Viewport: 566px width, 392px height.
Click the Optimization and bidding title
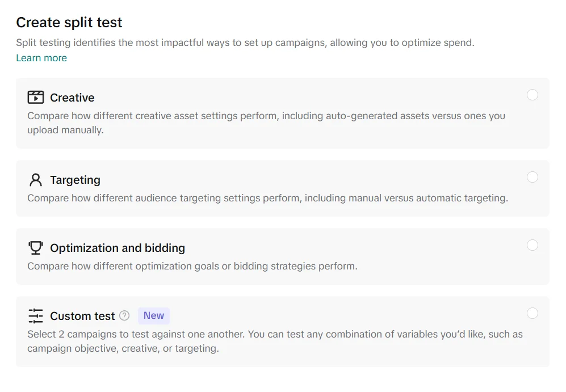coord(118,248)
